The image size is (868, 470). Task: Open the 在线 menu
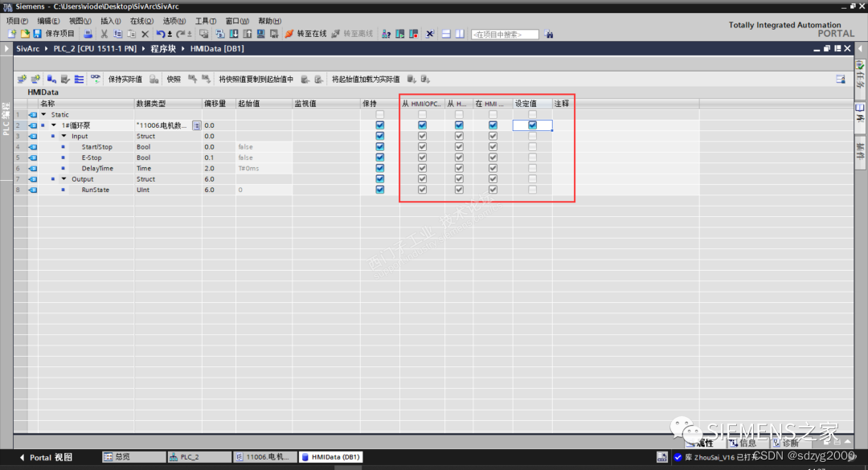(141, 21)
